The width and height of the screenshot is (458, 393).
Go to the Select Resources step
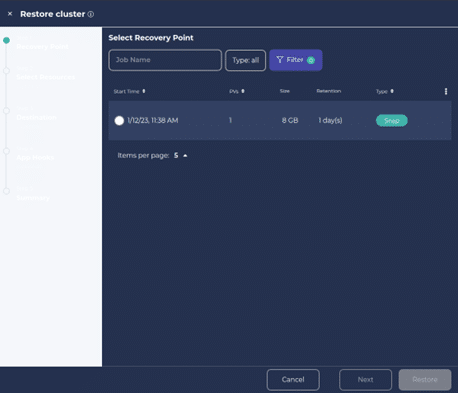pos(46,77)
